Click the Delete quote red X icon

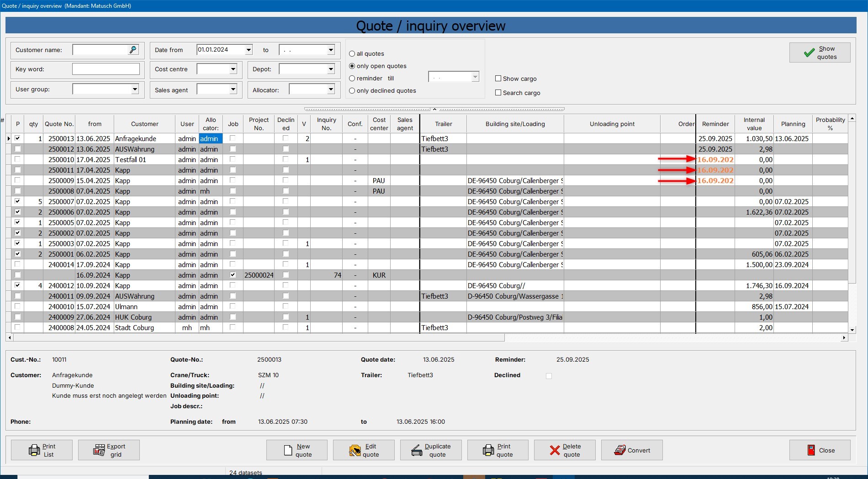555,450
